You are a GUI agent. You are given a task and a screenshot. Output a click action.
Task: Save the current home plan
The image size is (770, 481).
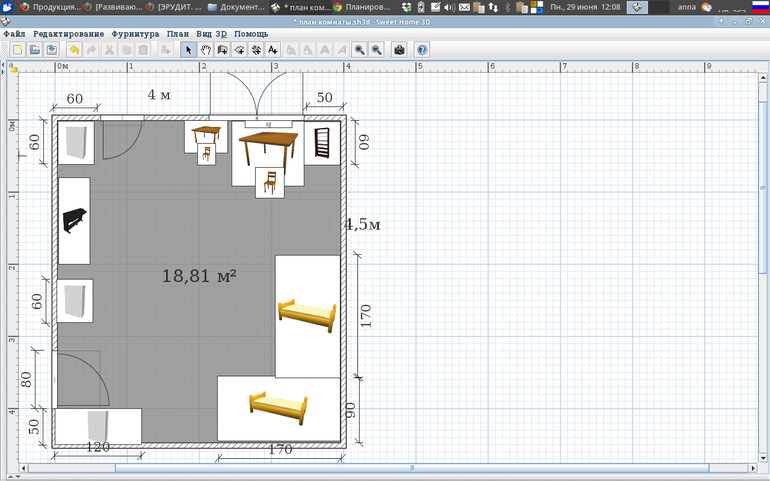tap(51, 49)
